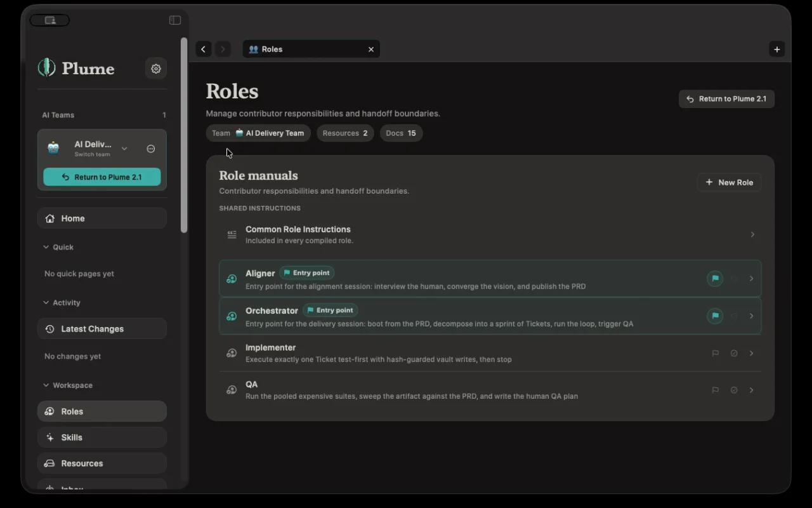
Task: Open Skills in the sidebar
Action: pos(102,438)
